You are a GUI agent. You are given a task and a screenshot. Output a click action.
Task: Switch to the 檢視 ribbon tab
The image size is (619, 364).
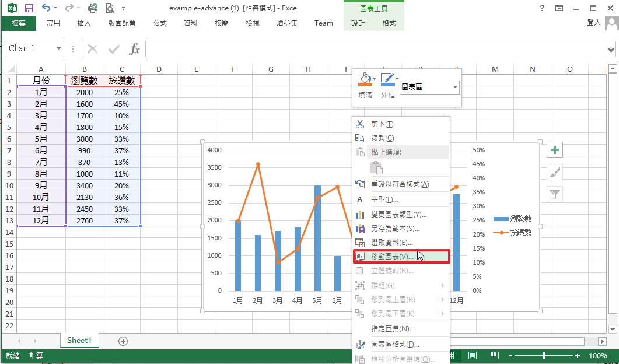click(x=253, y=23)
